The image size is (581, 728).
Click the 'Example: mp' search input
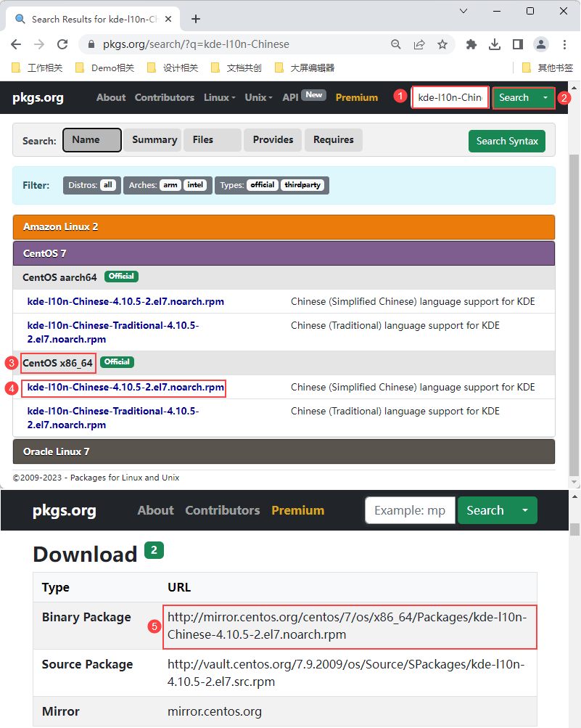click(410, 510)
